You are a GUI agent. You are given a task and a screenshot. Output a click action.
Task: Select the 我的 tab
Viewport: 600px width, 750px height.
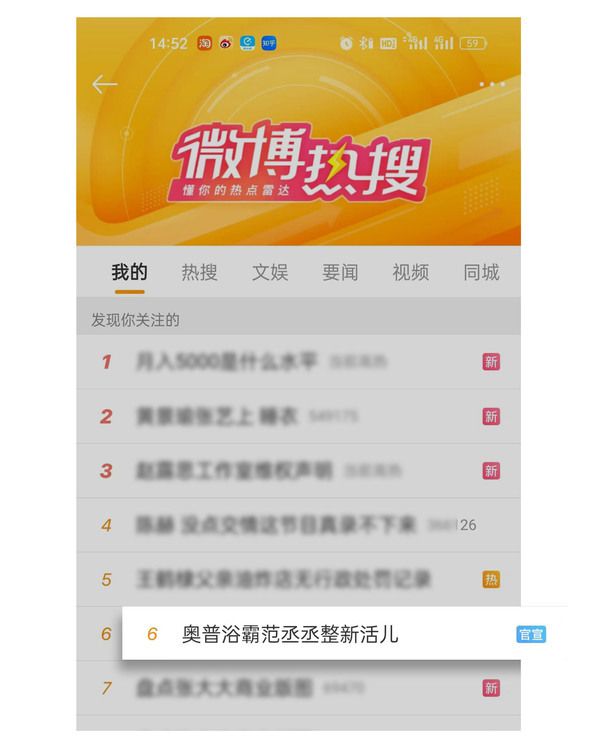[129, 272]
